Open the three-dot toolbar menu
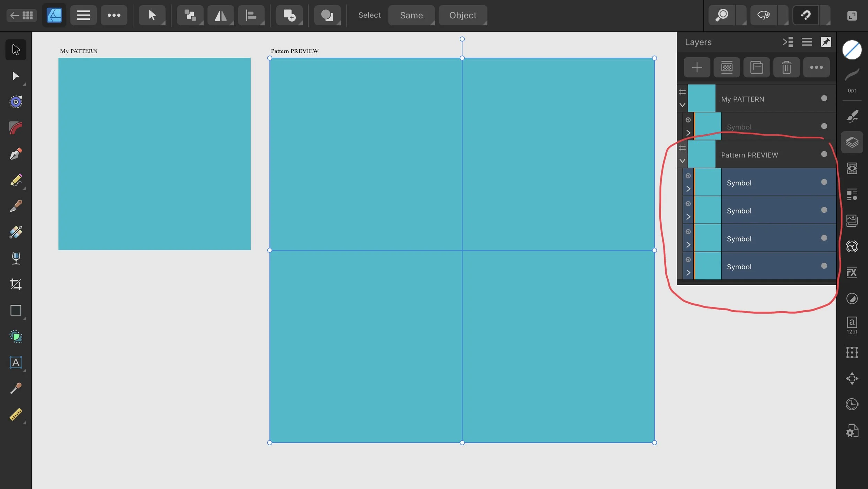Image resolution: width=868 pixels, height=489 pixels. tap(114, 15)
